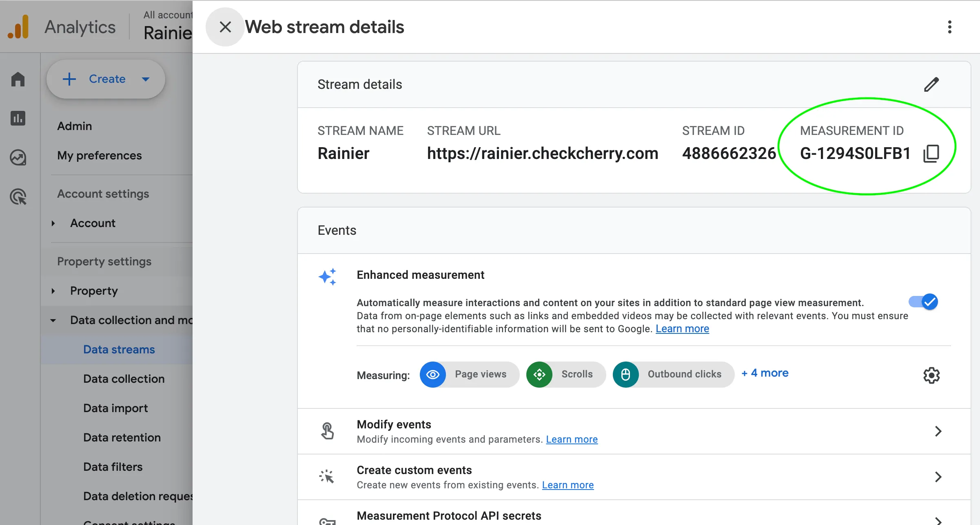Open the Modify events row
The image size is (980, 525).
[x=634, y=431]
